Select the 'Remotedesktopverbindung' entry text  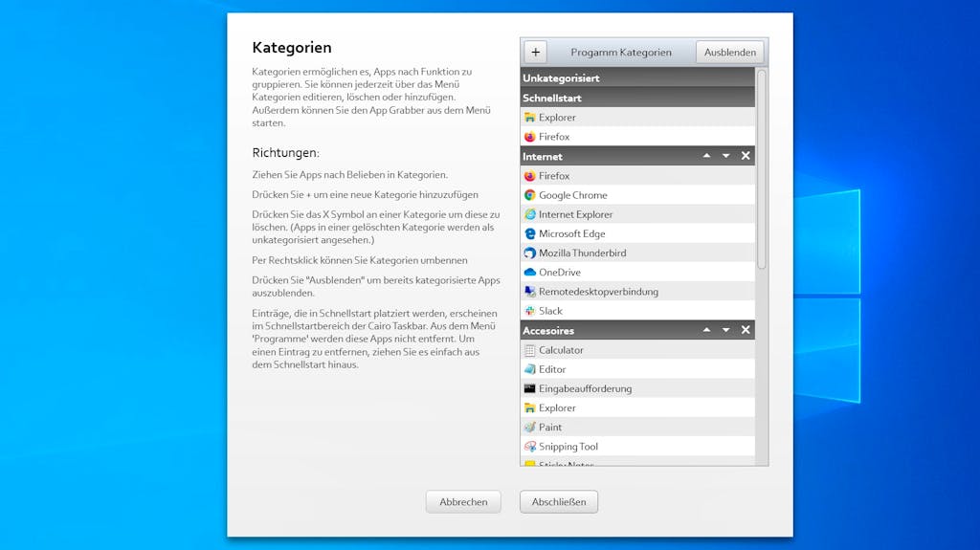click(x=599, y=292)
